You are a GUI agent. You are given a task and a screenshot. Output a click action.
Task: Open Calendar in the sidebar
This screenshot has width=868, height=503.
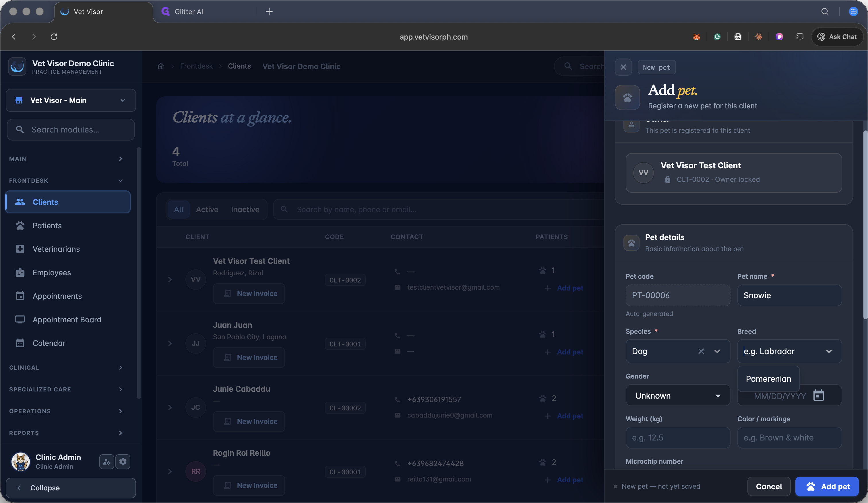click(68, 343)
